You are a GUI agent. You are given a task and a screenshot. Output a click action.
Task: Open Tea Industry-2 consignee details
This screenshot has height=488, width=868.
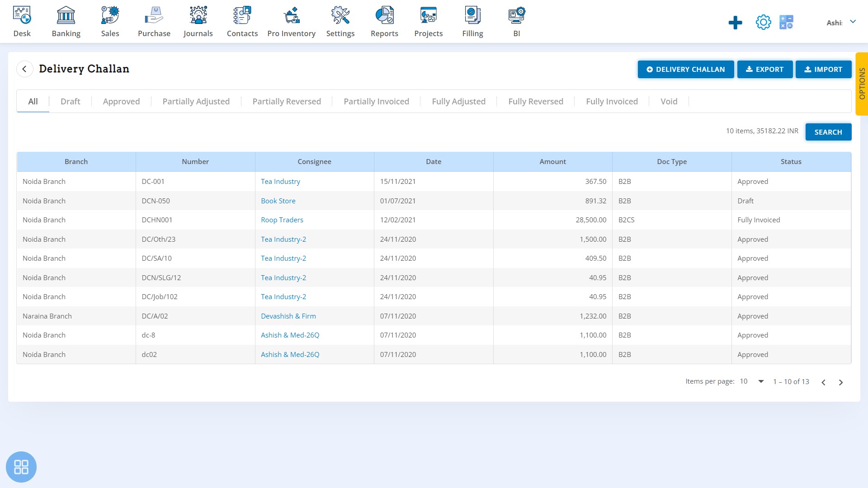click(284, 238)
